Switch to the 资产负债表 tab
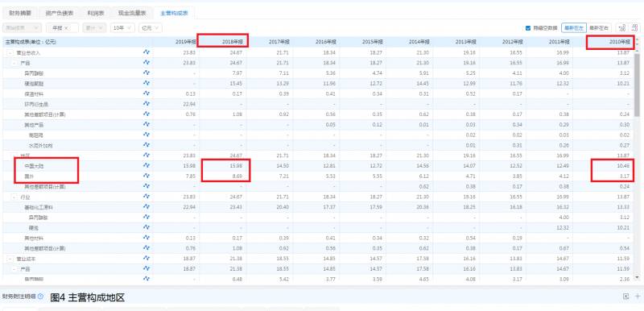 coord(60,13)
